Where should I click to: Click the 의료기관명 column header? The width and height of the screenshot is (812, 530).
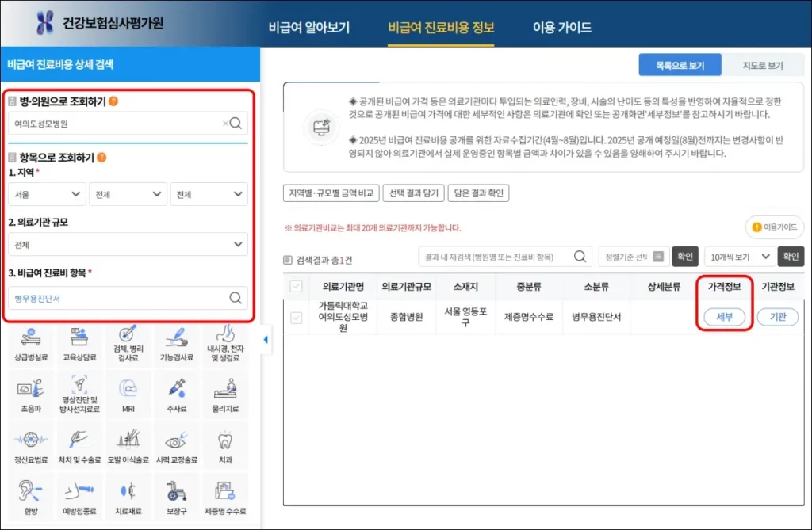(343, 286)
